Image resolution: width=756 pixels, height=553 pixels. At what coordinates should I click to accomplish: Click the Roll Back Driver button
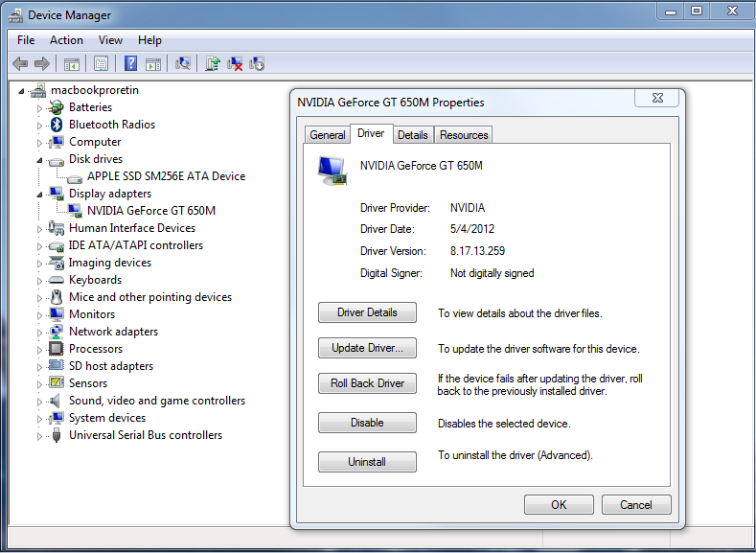[367, 383]
